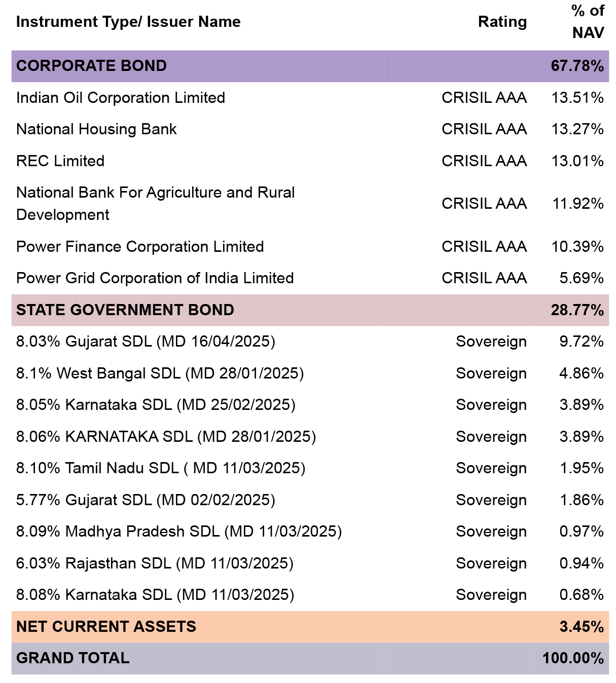Click 6.03% Rajasthan SDL row
Screen dimensions: 616x683
coord(310,563)
